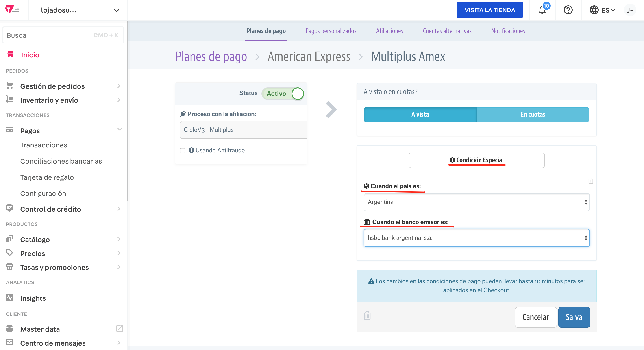Click the trash icon to delete the condition
The width and height of the screenshot is (644, 350).
(590, 181)
